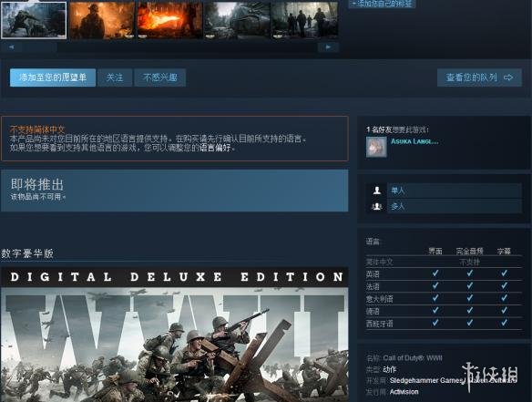Click the 关注 follow button
The image size is (532, 402).
115,77
